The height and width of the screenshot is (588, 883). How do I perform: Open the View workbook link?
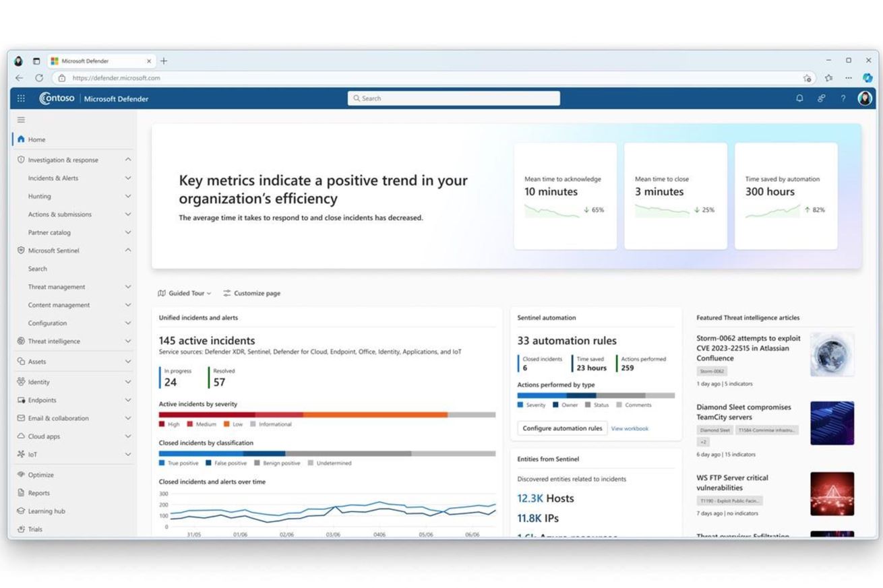point(630,428)
